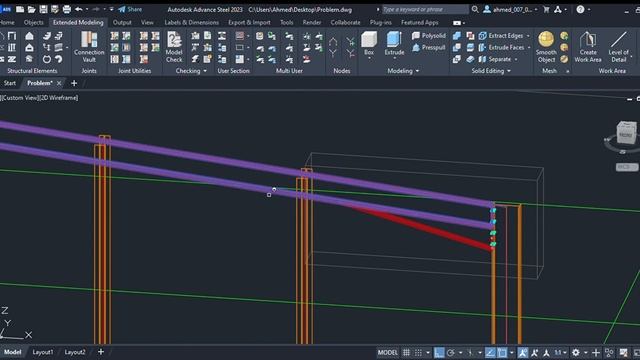Open the Separate dropdown arrow
This screenshot has height=360, width=640.
coord(516,60)
